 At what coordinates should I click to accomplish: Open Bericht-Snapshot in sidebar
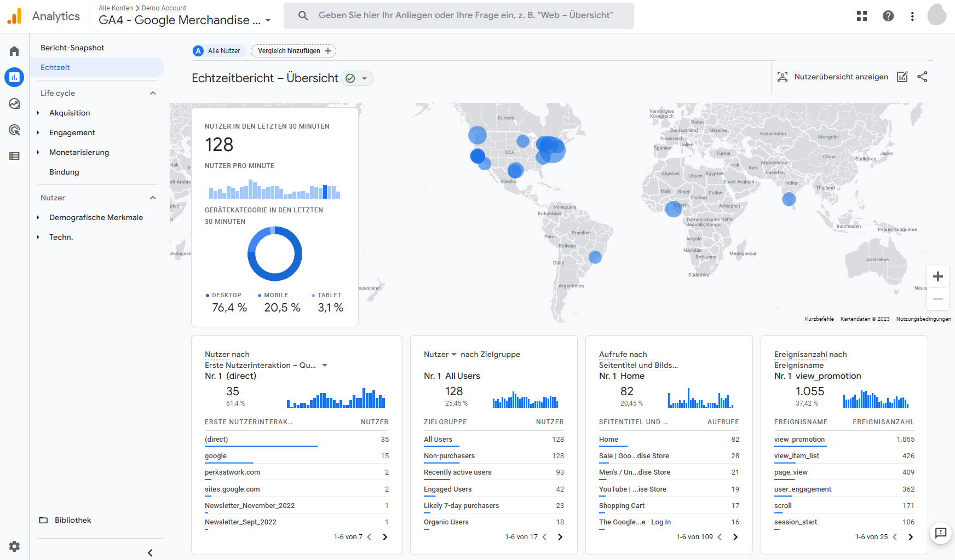coord(72,48)
